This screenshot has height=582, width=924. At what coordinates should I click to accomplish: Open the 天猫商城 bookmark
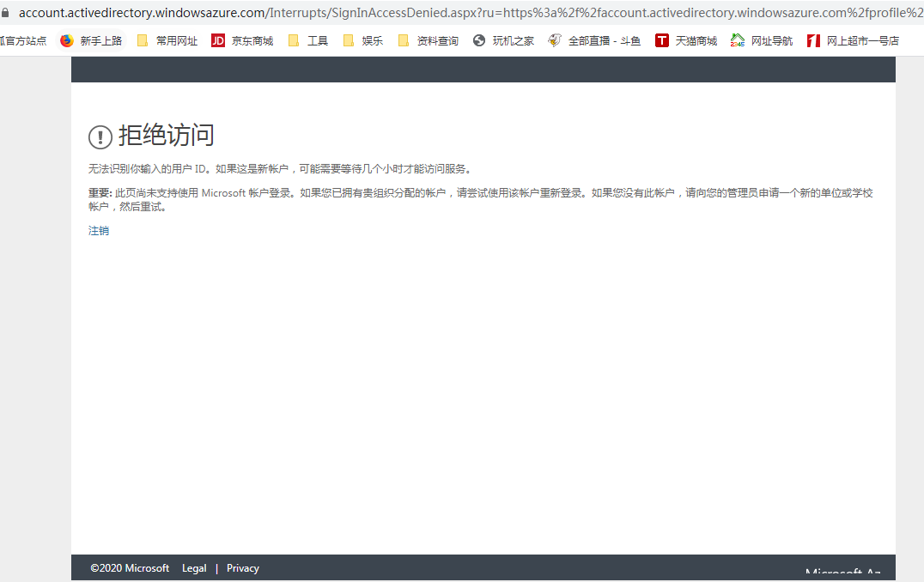coord(686,40)
